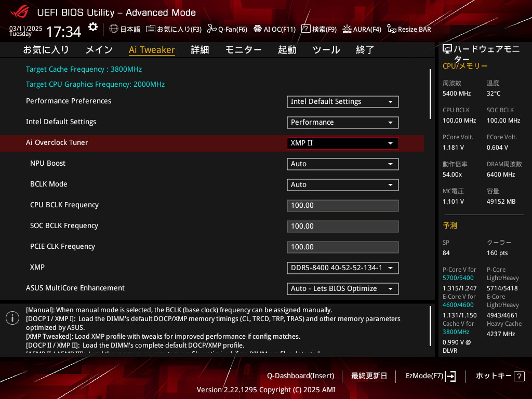Viewport: 532px width, 399px height.
Task: Click 検索(F9) search button
Action: (x=324, y=30)
